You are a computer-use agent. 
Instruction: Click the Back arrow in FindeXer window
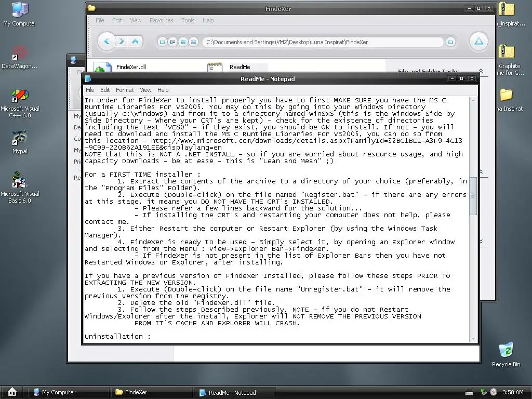click(x=107, y=42)
